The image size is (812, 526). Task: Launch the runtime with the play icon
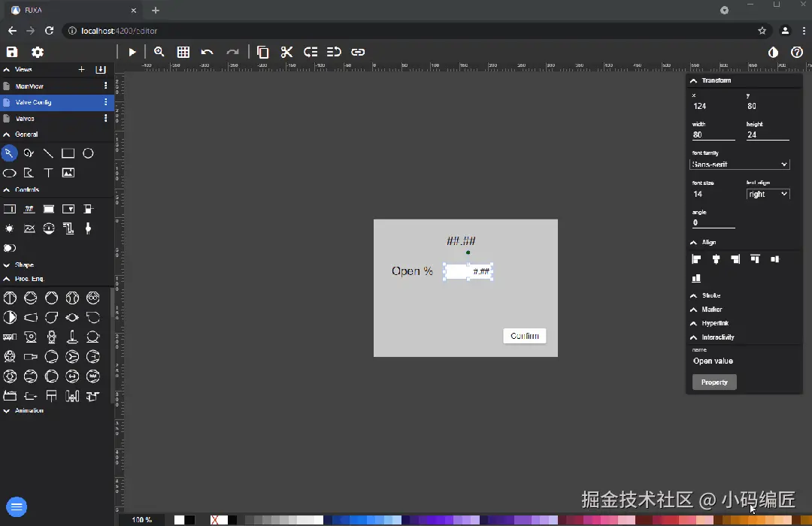(x=132, y=52)
